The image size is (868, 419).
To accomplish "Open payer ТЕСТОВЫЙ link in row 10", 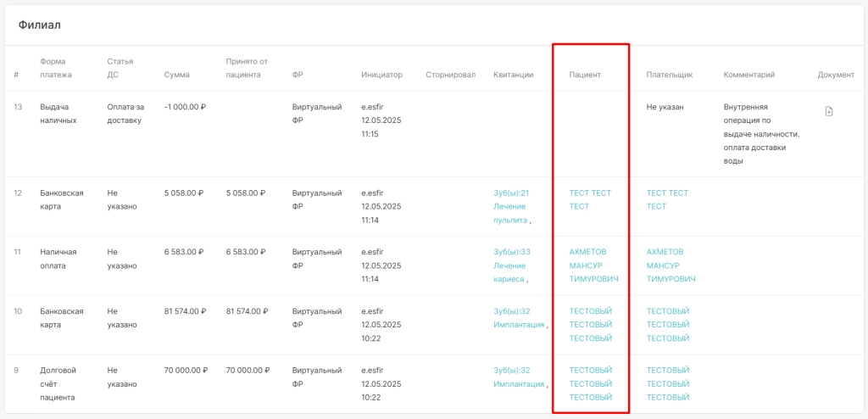I will click(668, 324).
